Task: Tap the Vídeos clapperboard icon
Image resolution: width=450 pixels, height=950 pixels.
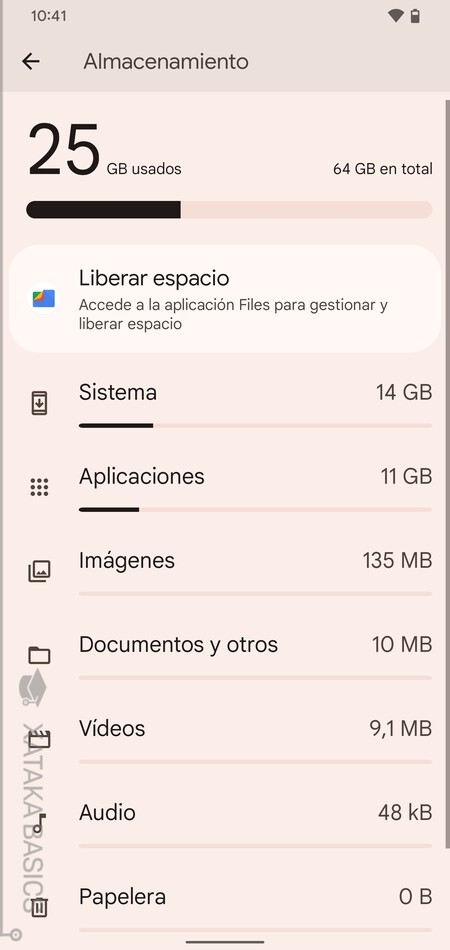Action: [39, 739]
